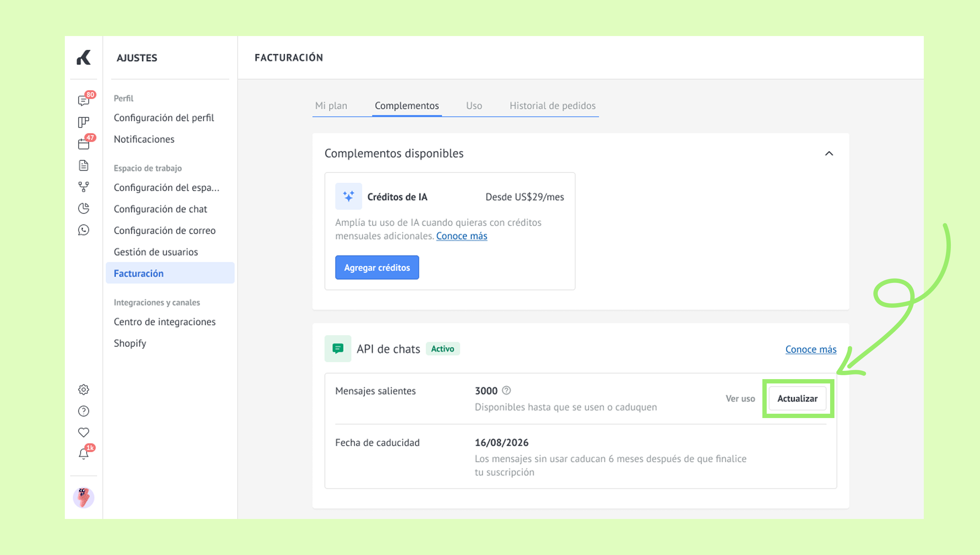This screenshot has width=980, height=555.
Task: Open the document lists icon
Action: (x=84, y=165)
